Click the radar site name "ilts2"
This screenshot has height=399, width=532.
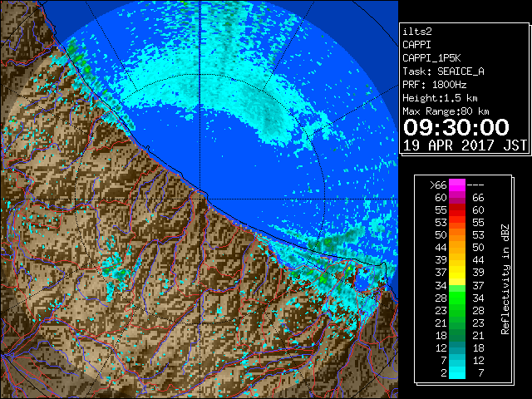coord(417,32)
